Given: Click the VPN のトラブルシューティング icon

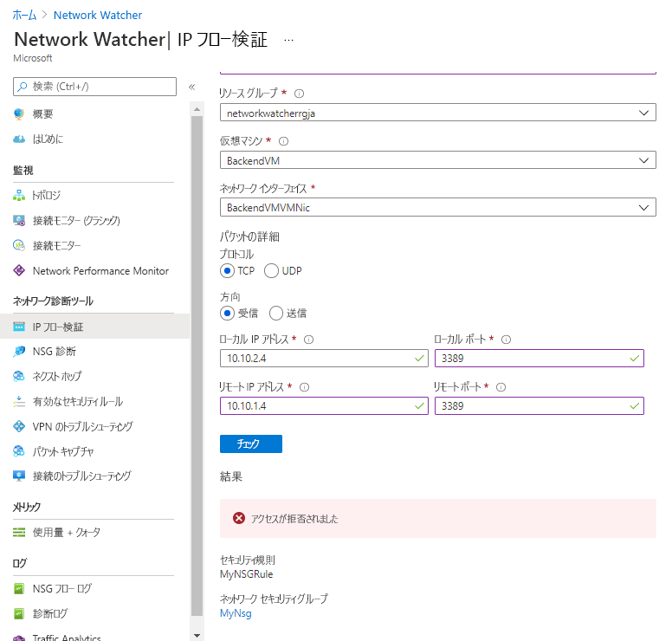Looking at the screenshot, I should point(19,427).
